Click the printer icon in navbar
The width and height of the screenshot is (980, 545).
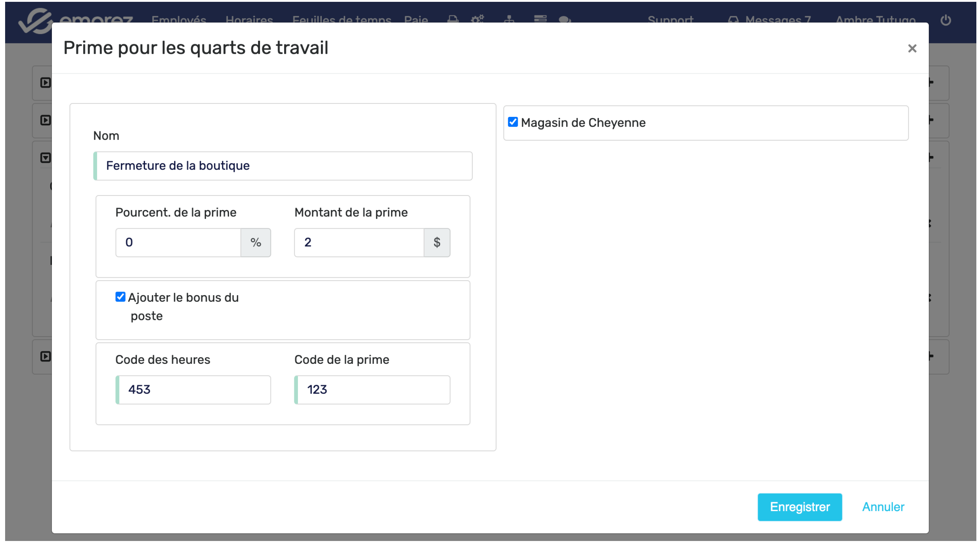453,19
